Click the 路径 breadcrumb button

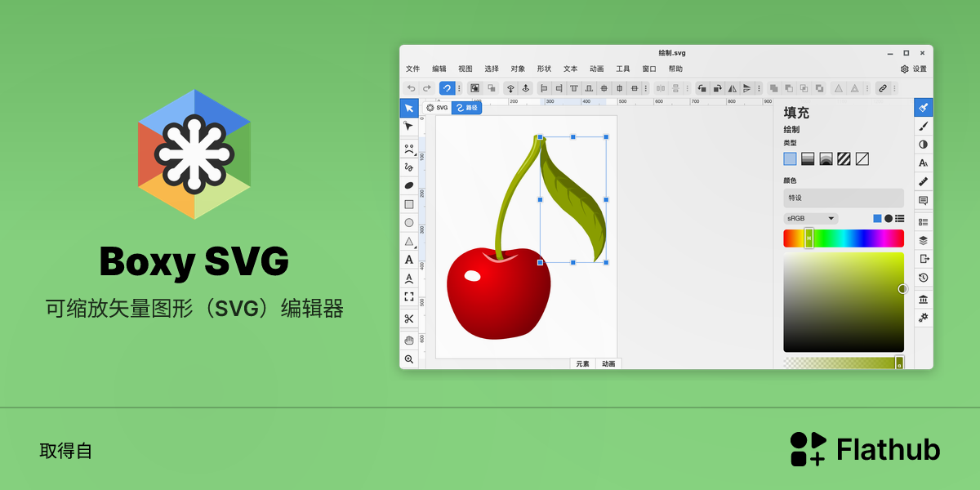coord(467,108)
